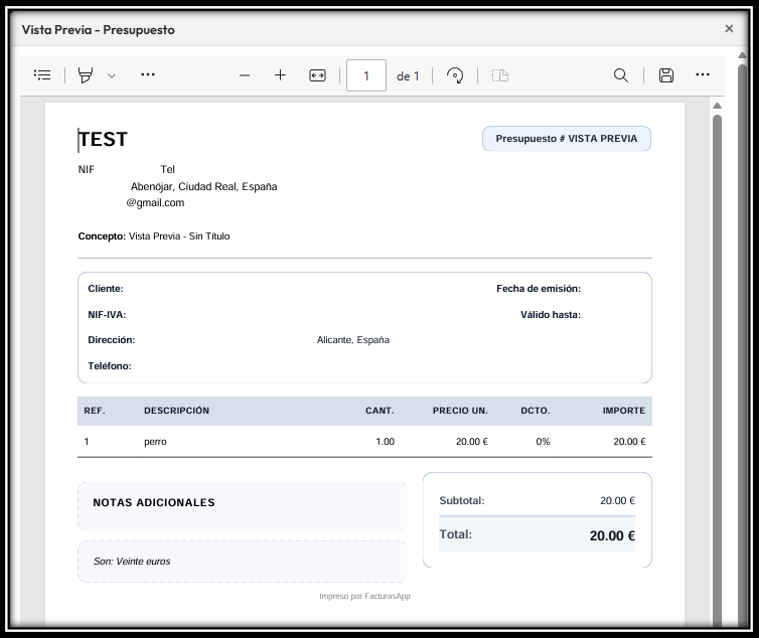Rotate the document with the rotate icon
Screen dimensions: 759x638
(455, 75)
